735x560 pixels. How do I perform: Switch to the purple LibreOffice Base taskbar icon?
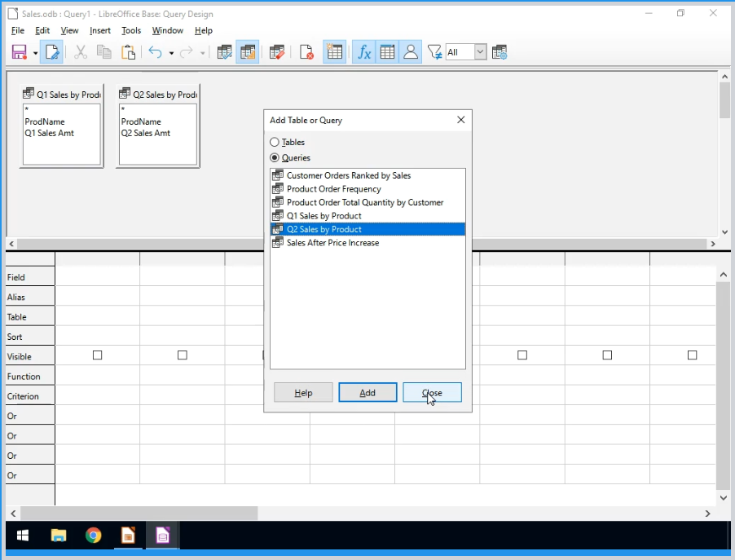163,536
